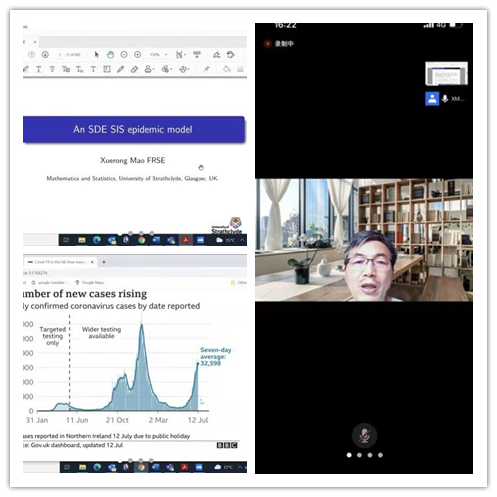The height and width of the screenshot is (497, 497).
Task: Unmute the microphone in the meeting
Action: [x=364, y=435]
